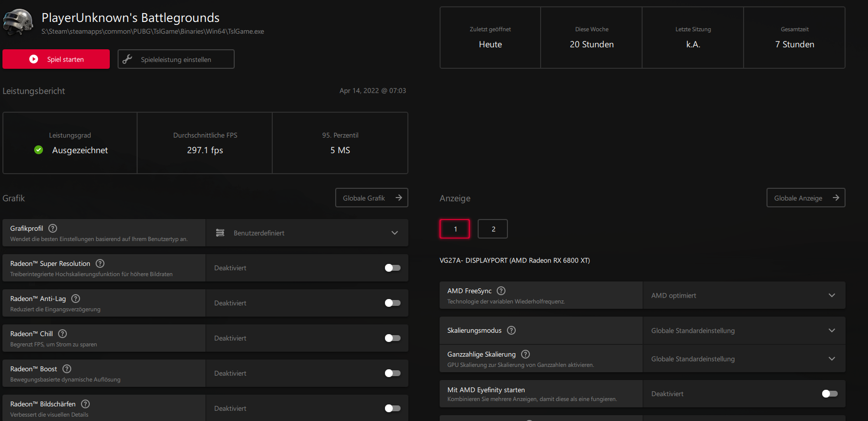Open help icon for Radeon Super Resolution
This screenshot has height=421, width=868.
click(100, 263)
